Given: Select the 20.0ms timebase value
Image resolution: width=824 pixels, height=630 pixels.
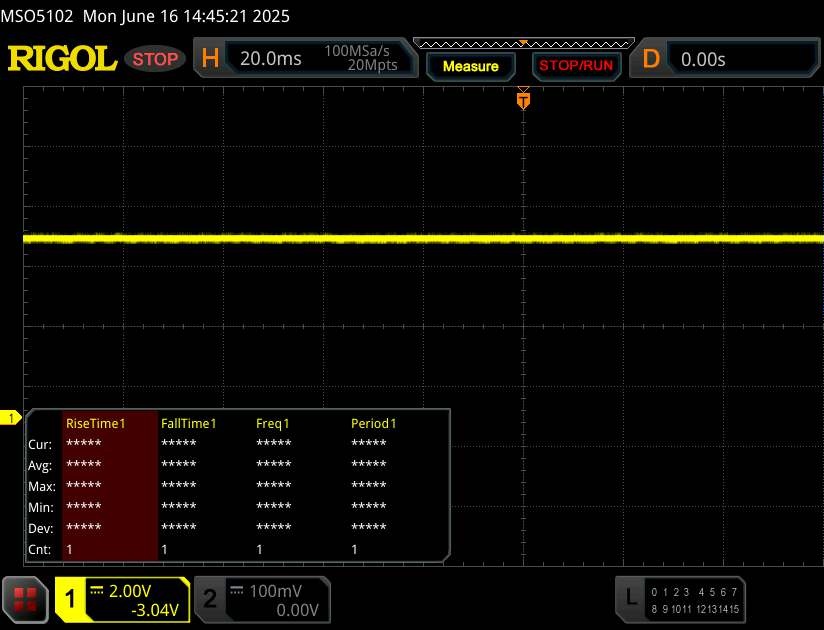Looking at the screenshot, I should coord(271,59).
